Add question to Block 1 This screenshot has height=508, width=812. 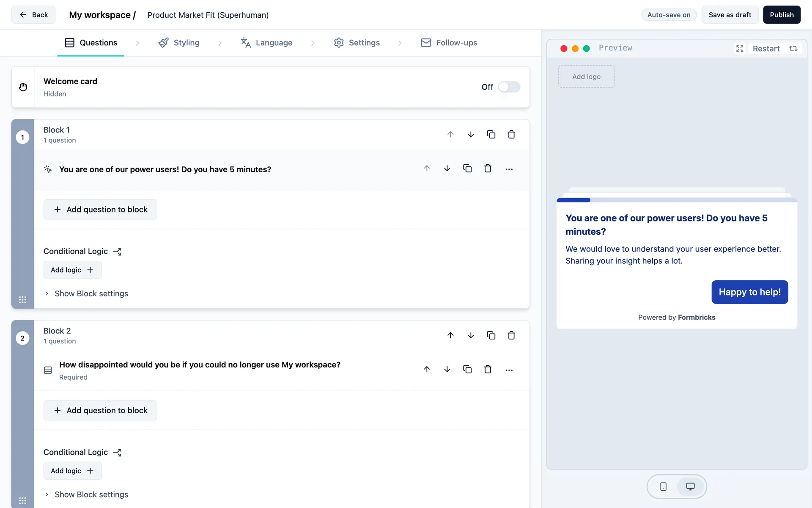click(100, 210)
